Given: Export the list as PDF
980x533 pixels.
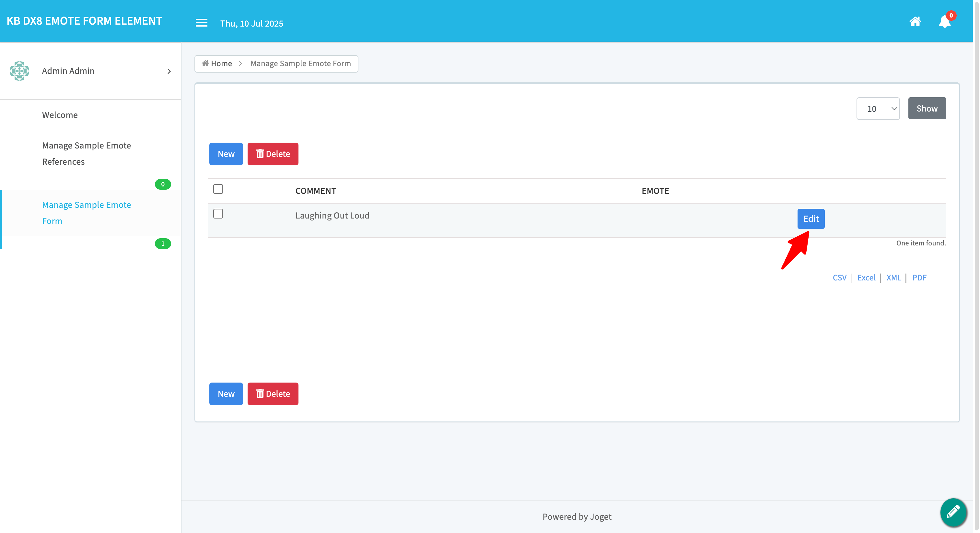Looking at the screenshot, I should click(x=919, y=278).
